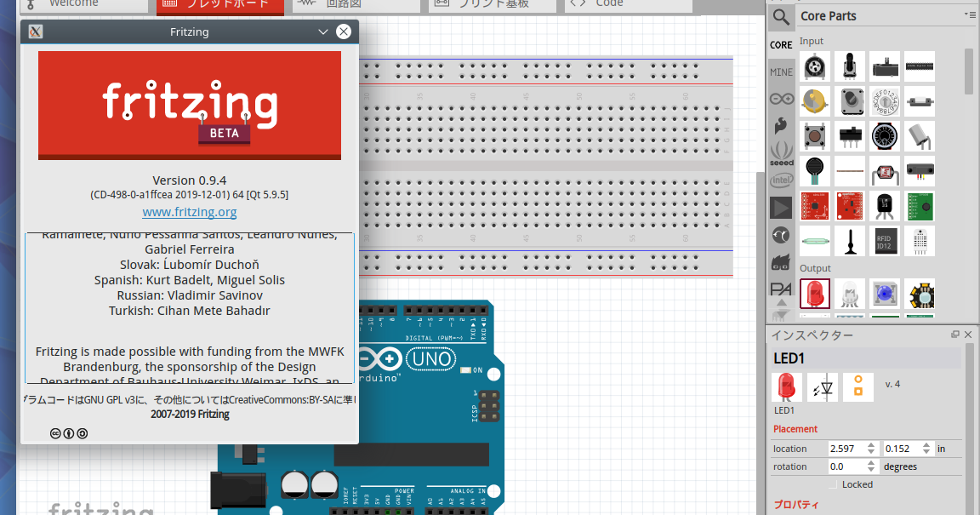Decrease the first location value
Screen dimensions: 980x515
(x=870, y=452)
